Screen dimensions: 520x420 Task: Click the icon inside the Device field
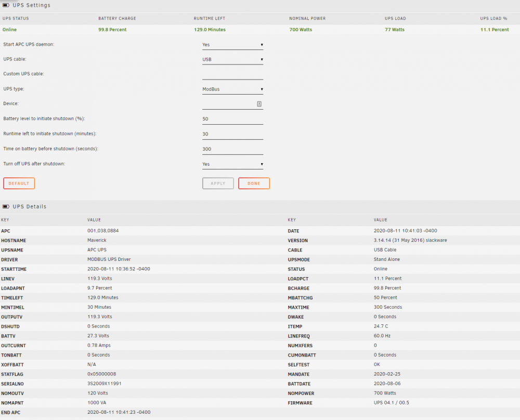click(x=259, y=104)
